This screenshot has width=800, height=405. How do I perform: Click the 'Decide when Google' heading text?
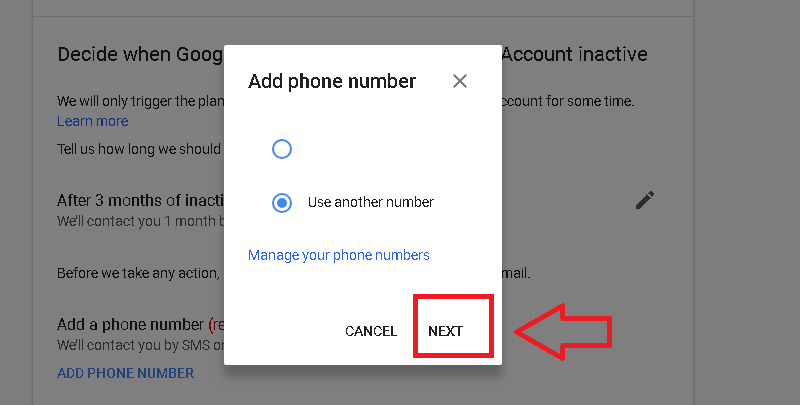140,54
